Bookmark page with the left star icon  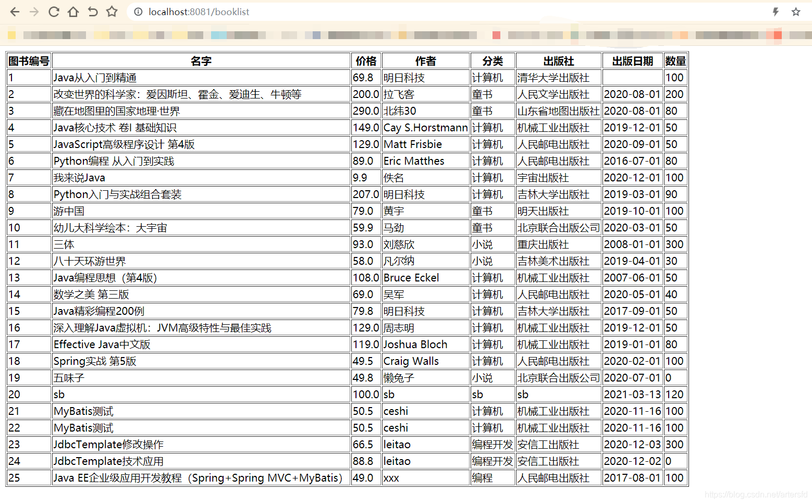pyautogui.click(x=112, y=11)
